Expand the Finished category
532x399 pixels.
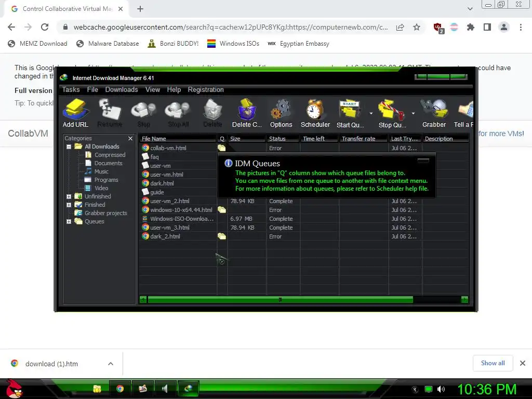[x=69, y=205]
